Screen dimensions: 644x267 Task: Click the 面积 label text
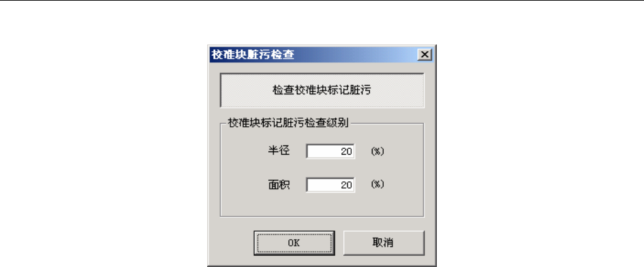click(279, 185)
